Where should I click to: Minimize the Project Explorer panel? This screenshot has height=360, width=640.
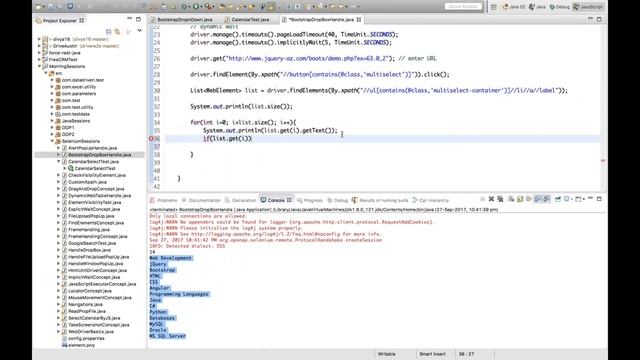pos(129,19)
